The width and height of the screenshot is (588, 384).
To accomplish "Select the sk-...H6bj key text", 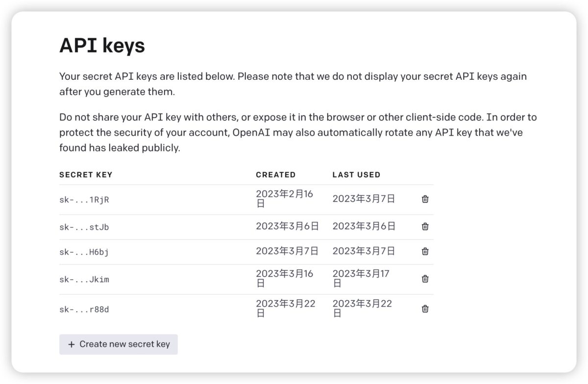I will click(84, 252).
